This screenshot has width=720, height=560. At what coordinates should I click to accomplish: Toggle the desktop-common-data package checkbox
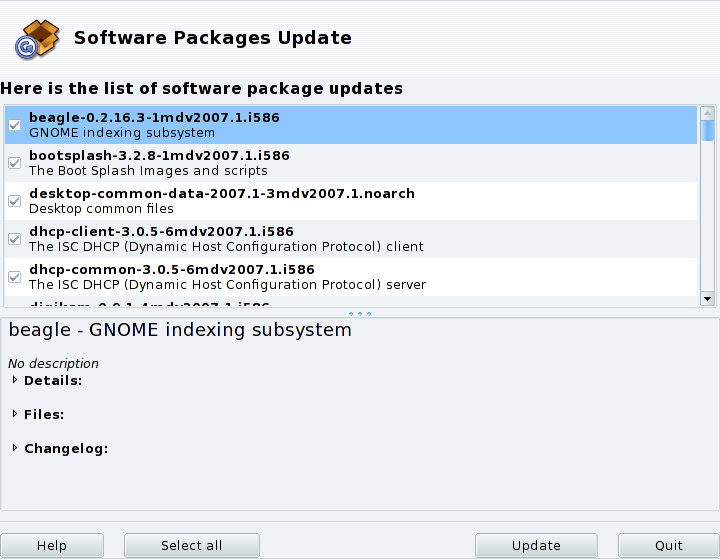15,201
